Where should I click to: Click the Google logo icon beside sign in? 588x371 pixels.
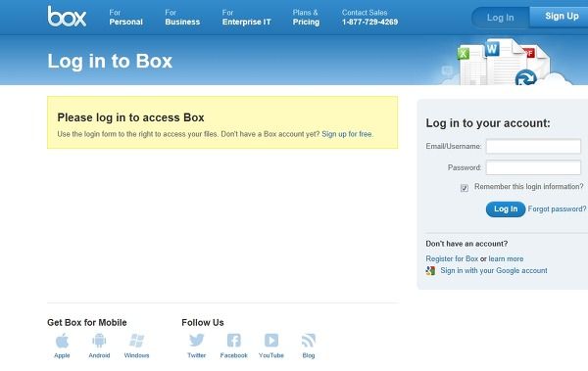pos(430,270)
